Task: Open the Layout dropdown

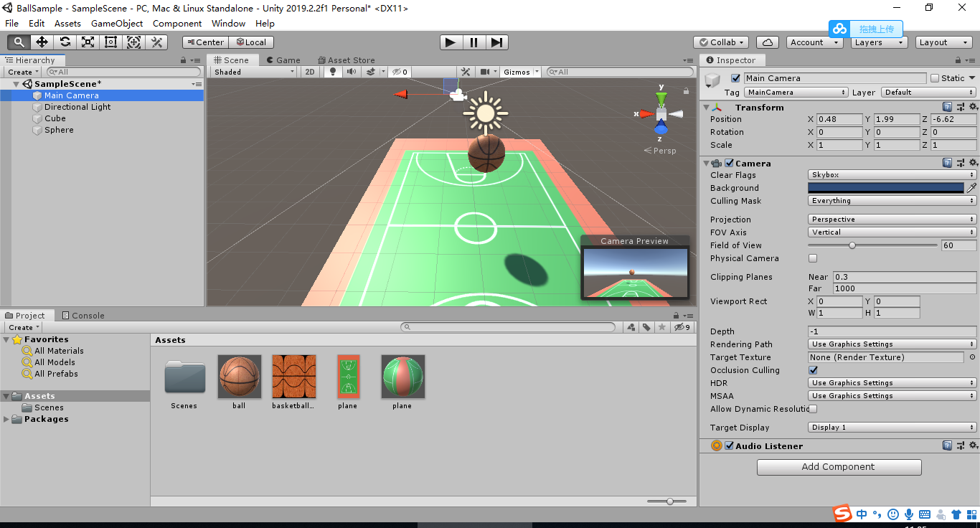Action: pos(943,42)
